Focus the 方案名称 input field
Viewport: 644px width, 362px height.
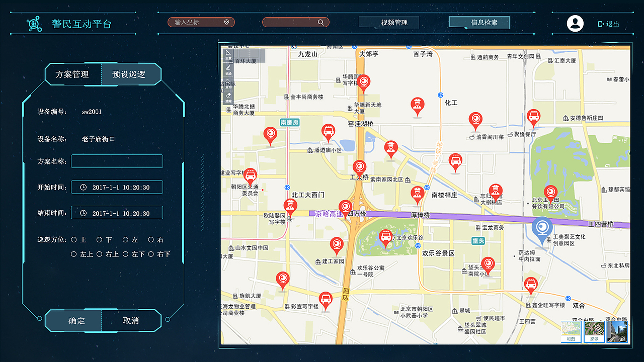coord(117,161)
